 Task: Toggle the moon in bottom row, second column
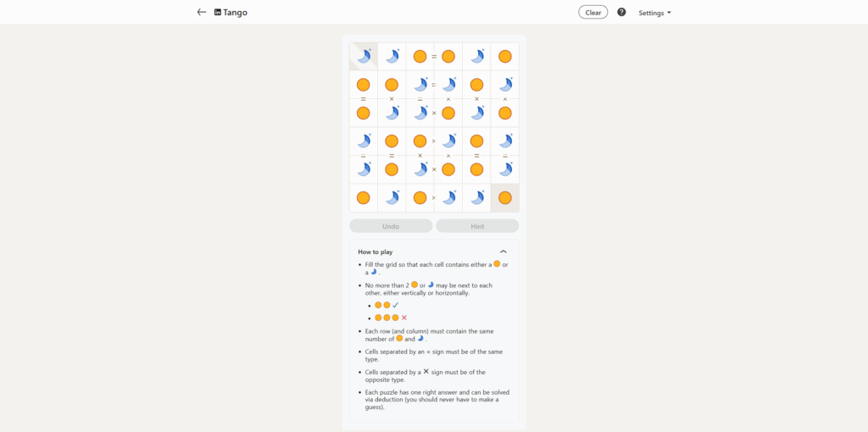[x=392, y=198]
